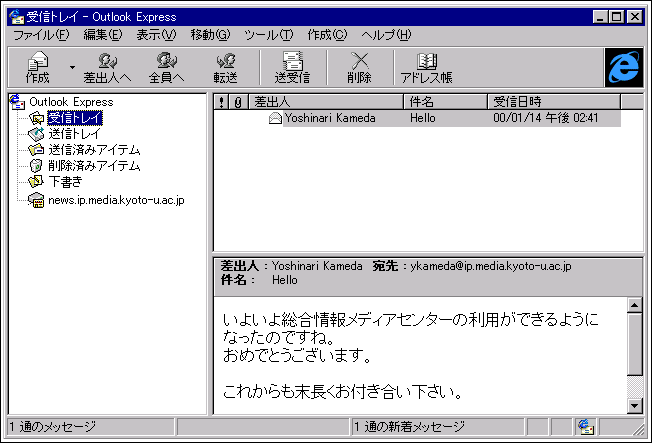Open the アドレス帳 (address book) icon
Viewport: 652px width, 443px height.
point(427,67)
